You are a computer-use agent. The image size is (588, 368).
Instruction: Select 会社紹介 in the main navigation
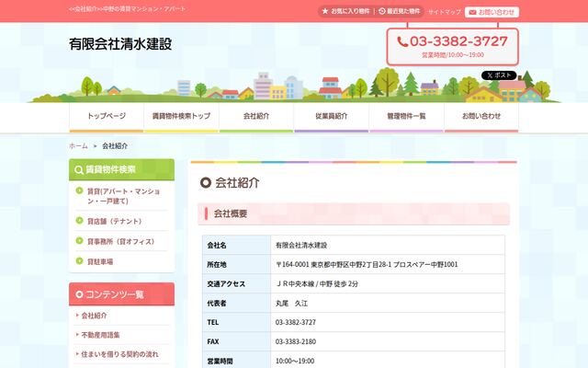256,118
